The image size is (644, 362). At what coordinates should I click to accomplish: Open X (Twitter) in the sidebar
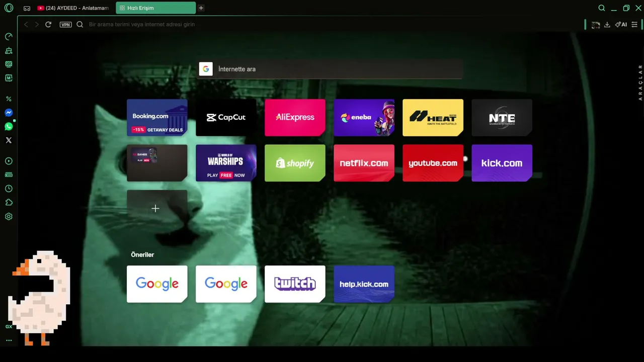pos(9,140)
